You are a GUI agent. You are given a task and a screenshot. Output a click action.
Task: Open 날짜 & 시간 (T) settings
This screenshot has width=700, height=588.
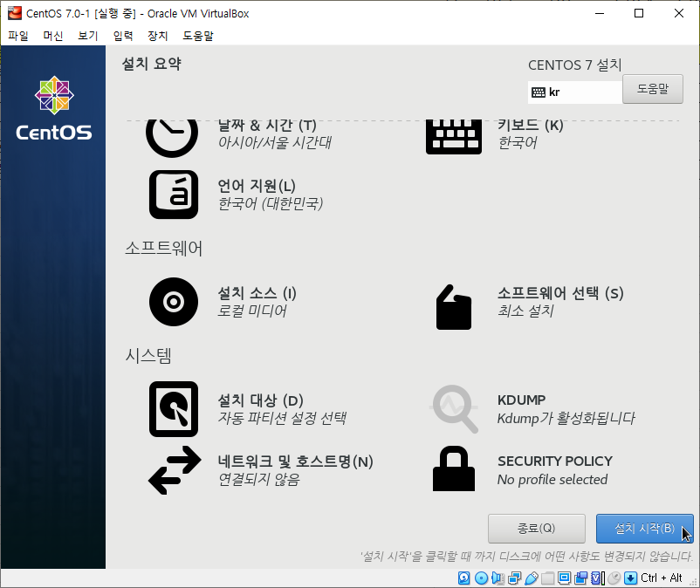(267, 126)
